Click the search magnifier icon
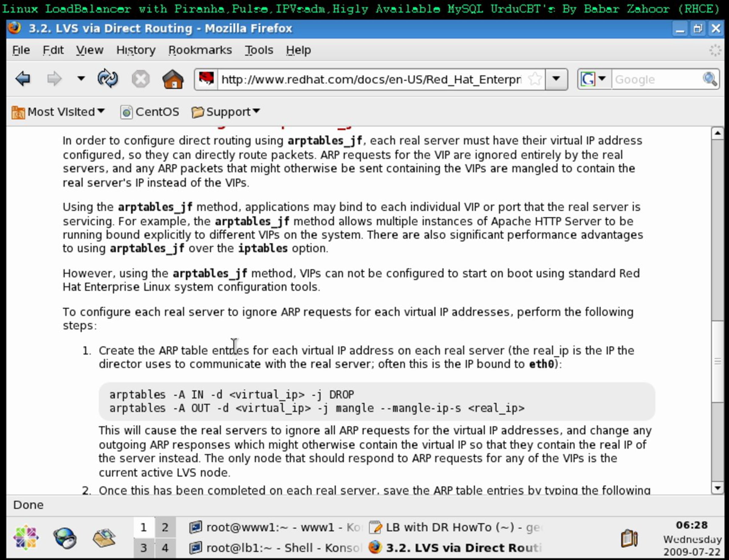729x560 pixels. click(x=710, y=79)
